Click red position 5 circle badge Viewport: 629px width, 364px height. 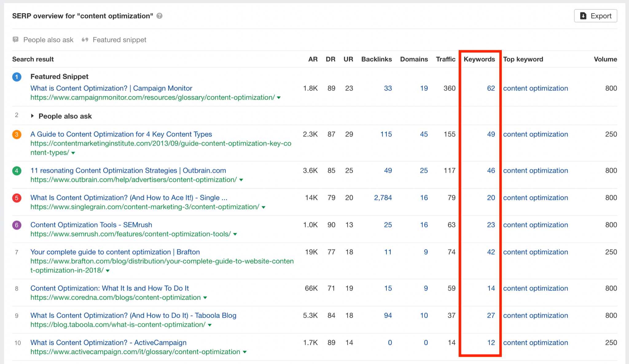(17, 198)
